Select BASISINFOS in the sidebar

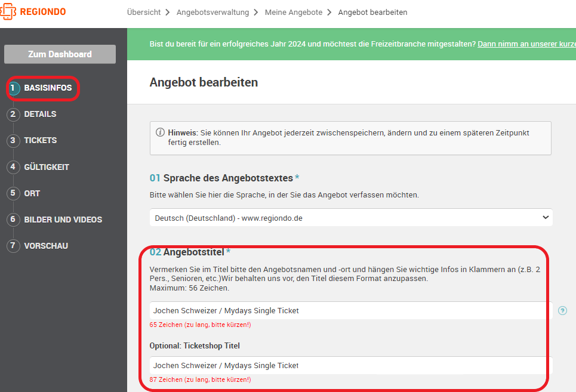[x=48, y=88]
